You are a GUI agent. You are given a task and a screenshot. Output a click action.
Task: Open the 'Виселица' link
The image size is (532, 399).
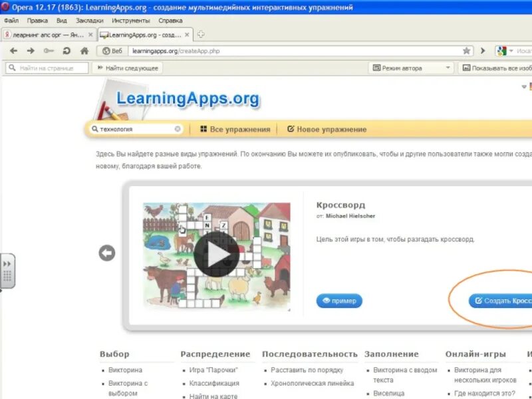389,393
